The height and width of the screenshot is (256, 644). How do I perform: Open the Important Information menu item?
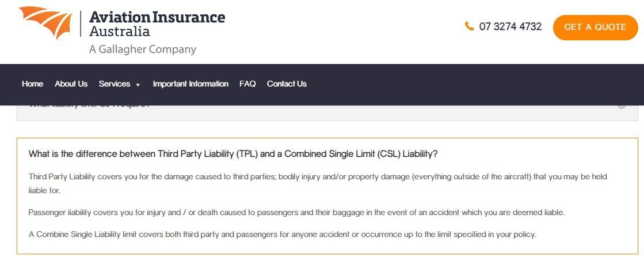[190, 84]
